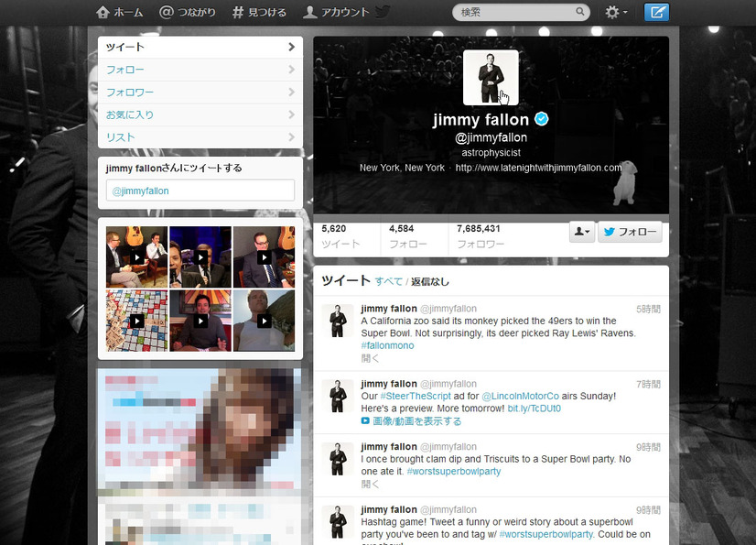Open the @LincolnMotorCo mention link
Image resolution: width=756 pixels, height=545 pixels.
[520, 396]
